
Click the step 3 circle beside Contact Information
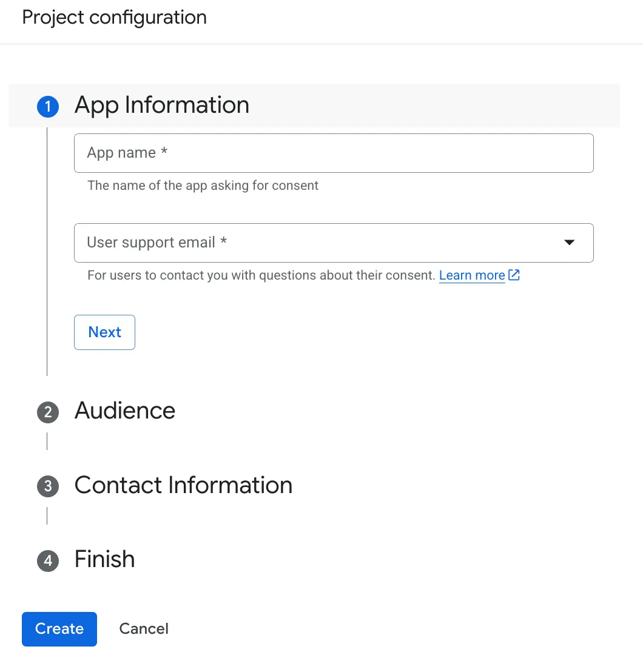pos(47,486)
